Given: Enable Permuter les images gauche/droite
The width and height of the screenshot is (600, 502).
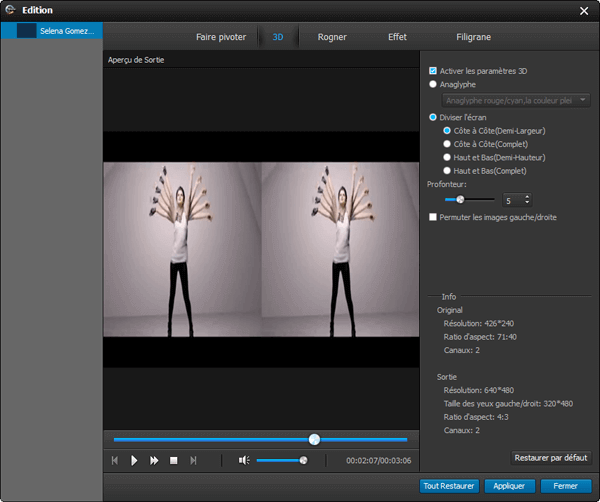Looking at the screenshot, I should pyautogui.click(x=433, y=217).
